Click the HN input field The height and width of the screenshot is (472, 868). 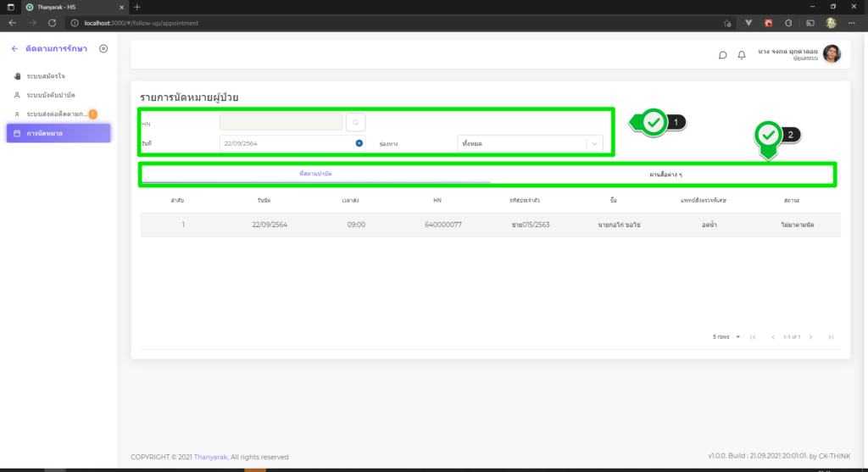click(281, 123)
